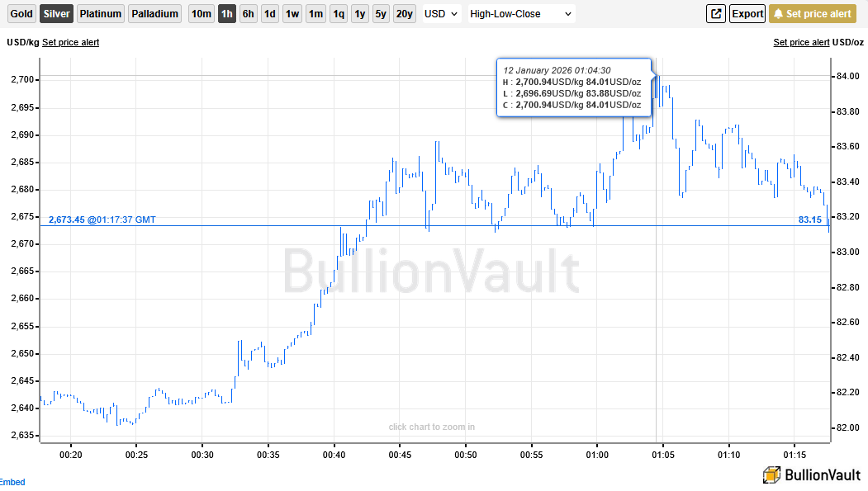Viewport: 868px width, 491px height.
Task: Click the 00:45 time axis label
Action: pos(400,455)
